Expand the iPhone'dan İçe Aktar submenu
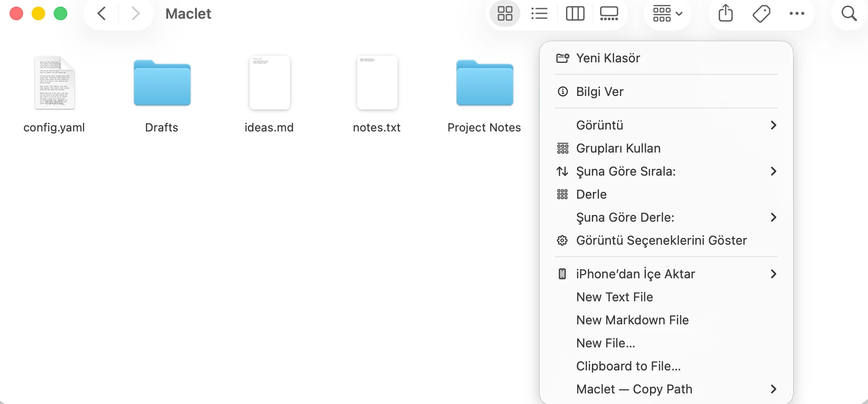Screen dimensions: 868x404 [666, 274]
